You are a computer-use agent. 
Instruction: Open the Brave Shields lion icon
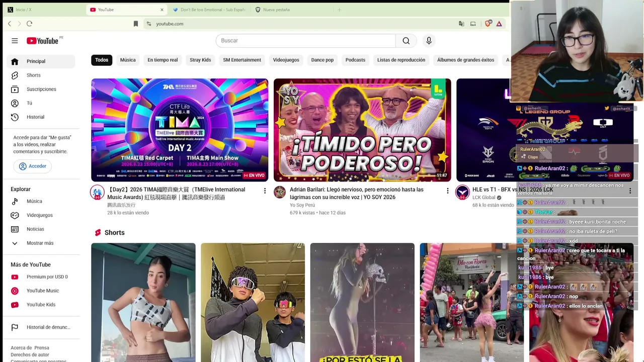[488, 24]
